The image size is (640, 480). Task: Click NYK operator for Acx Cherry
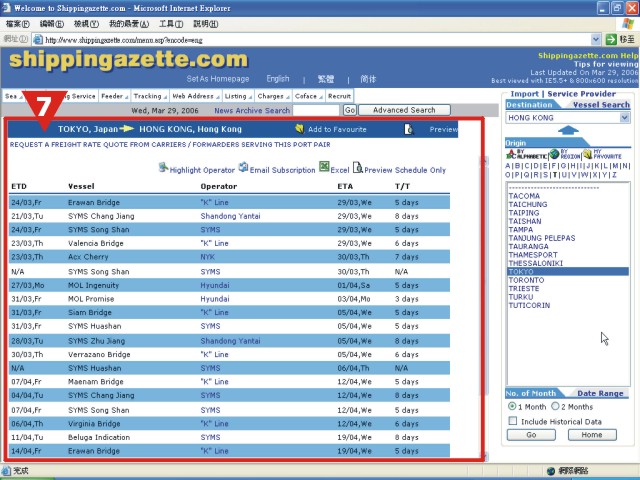(x=207, y=257)
